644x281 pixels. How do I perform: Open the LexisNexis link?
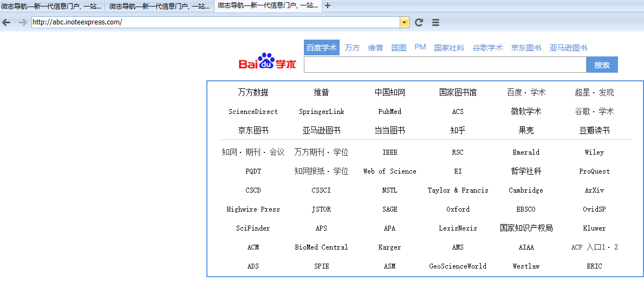458,228
